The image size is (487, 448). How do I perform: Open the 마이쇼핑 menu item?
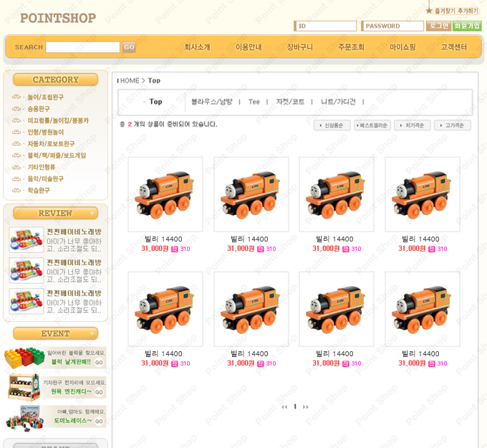click(x=402, y=47)
